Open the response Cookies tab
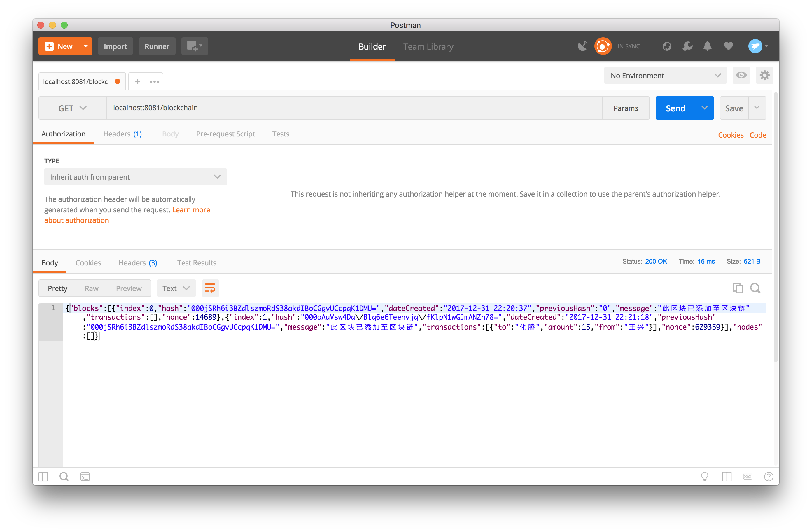This screenshot has width=812, height=532. click(88, 263)
